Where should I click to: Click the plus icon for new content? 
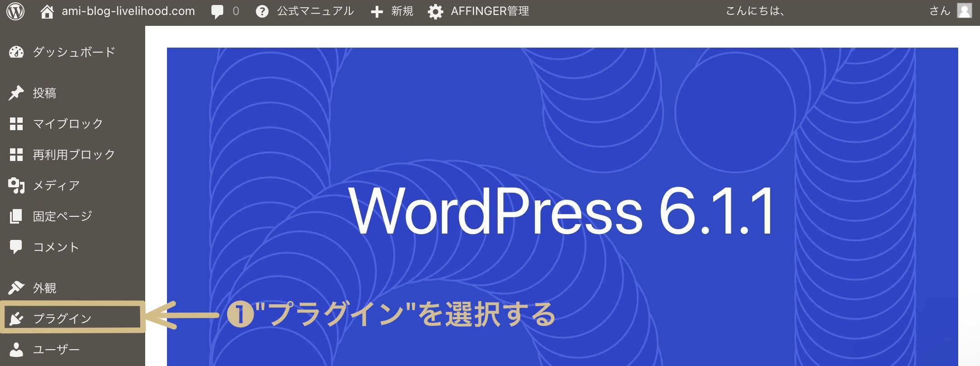[377, 12]
